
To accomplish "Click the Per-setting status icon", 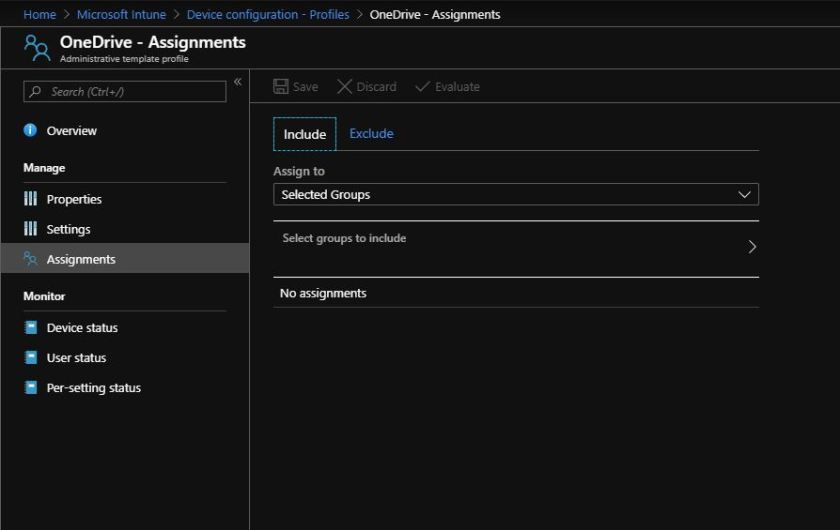I will pos(31,387).
